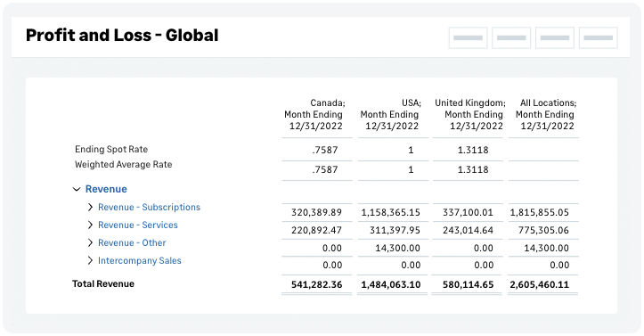Open the Intercompany Sales link
The image size is (644, 336).
point(140,260)
